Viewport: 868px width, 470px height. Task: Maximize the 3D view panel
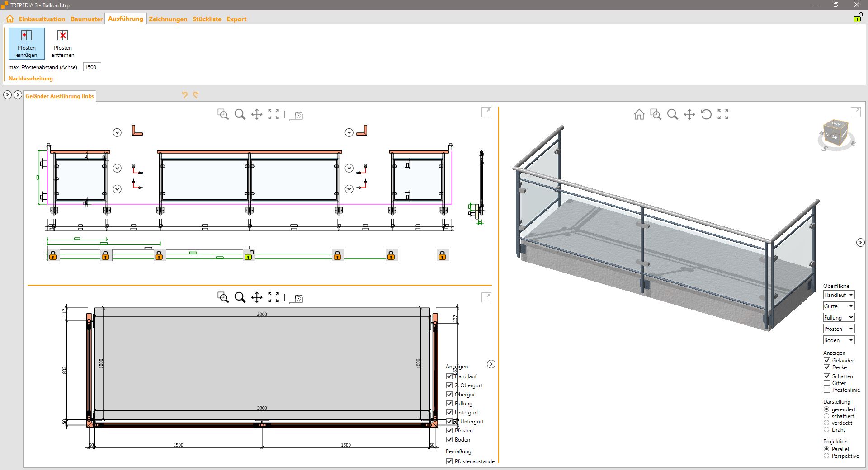[855, 112]
